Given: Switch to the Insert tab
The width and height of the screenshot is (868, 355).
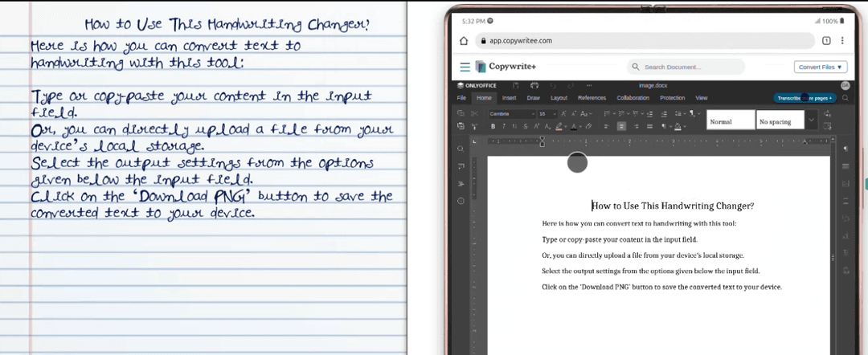Looking at the screenshot, I should pos(509,98).
